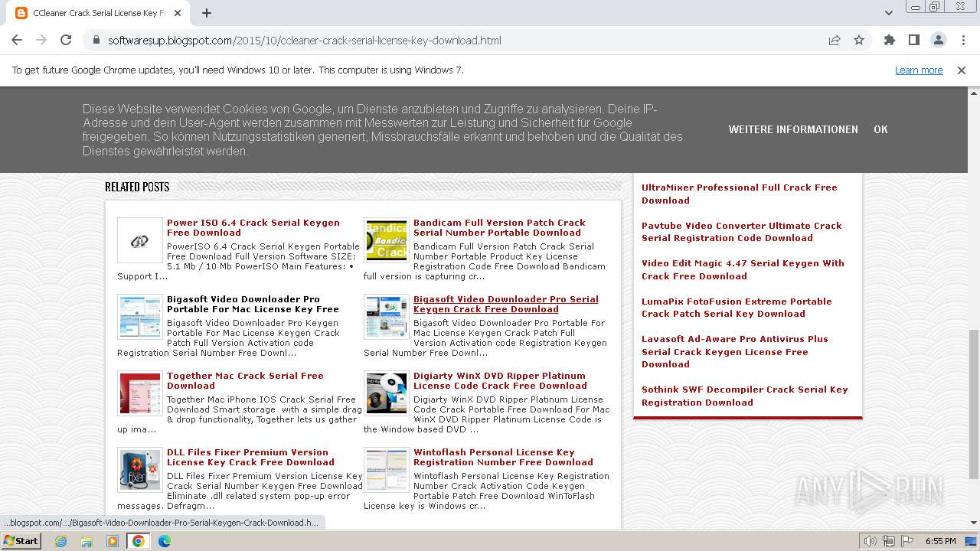Open the network tray icon
Screen dimensions: 980x551
coord(889,541)
